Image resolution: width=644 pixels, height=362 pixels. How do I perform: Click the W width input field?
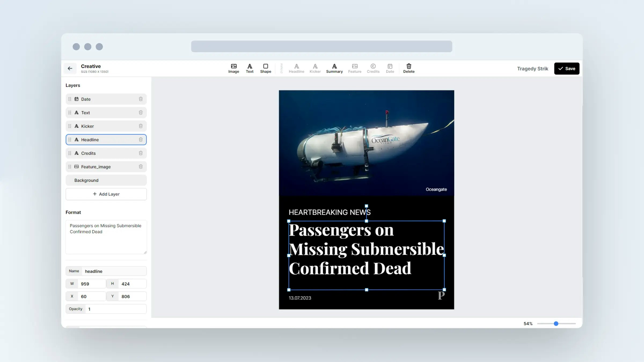tap(91, 284)
